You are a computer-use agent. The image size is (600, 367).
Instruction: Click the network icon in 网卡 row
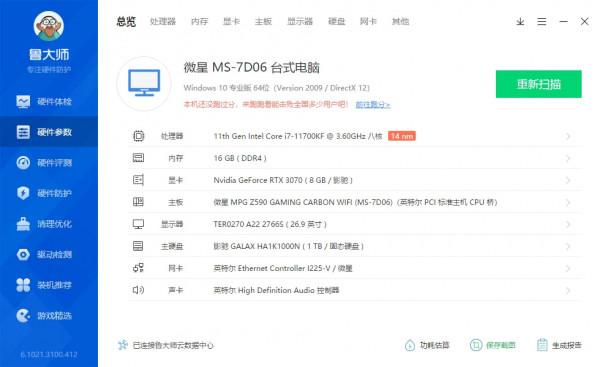[x=138, y=268]
